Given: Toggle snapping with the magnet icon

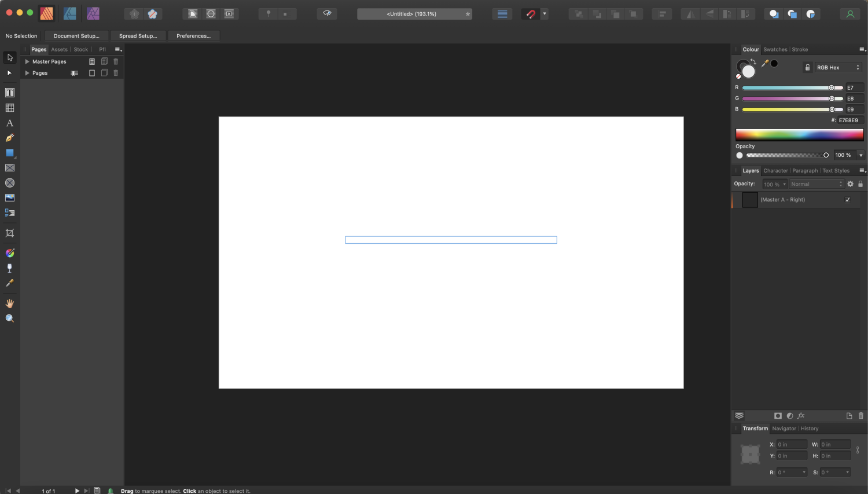Looking at the screenshot, I should (530, 13).
